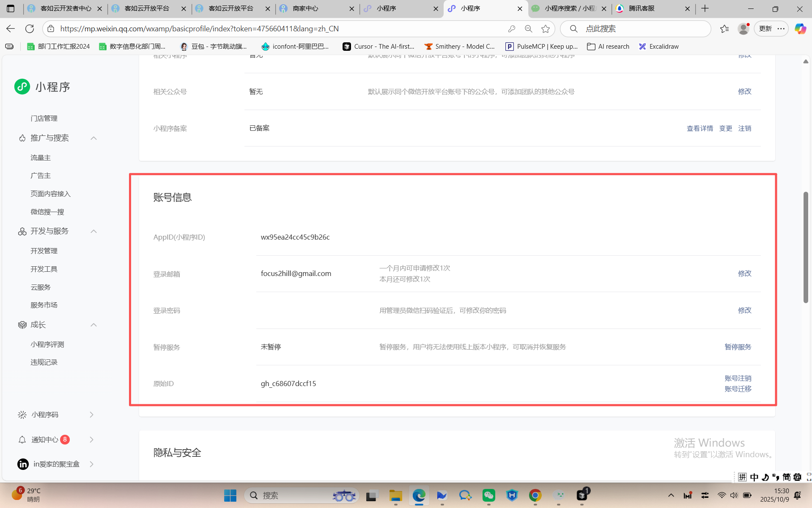Viewport: 812px width, 508px height.
Task: Click the 点此搜索 search field
Action: tap(634, 29)
